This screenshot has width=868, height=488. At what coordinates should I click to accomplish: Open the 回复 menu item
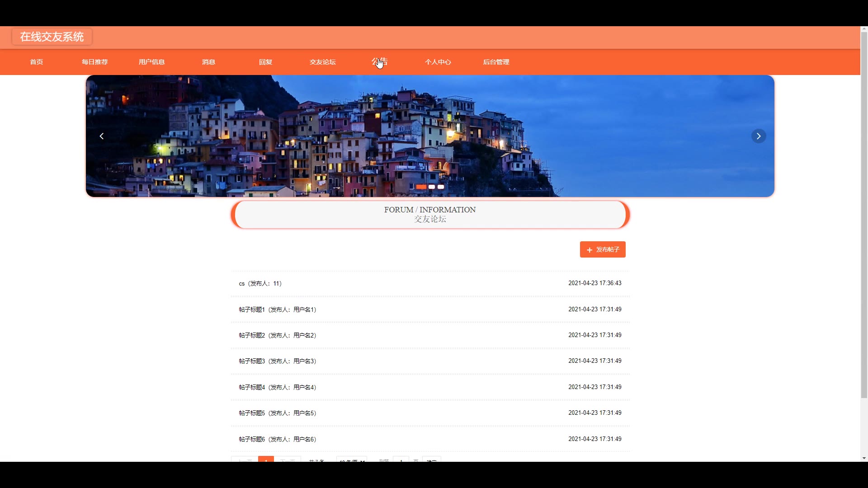pyautogui.click(x=266, y=62)
